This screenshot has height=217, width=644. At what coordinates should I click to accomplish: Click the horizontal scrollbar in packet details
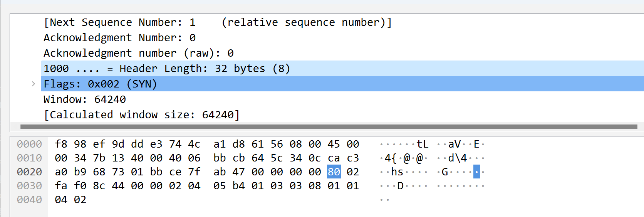(x=329, y=126)
